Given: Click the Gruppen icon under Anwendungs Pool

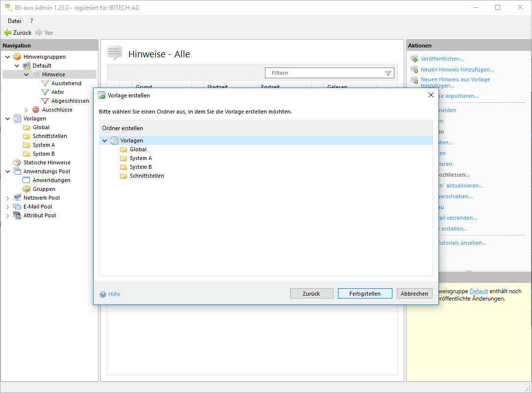Looking at the screenshot, I should [26, 189].
